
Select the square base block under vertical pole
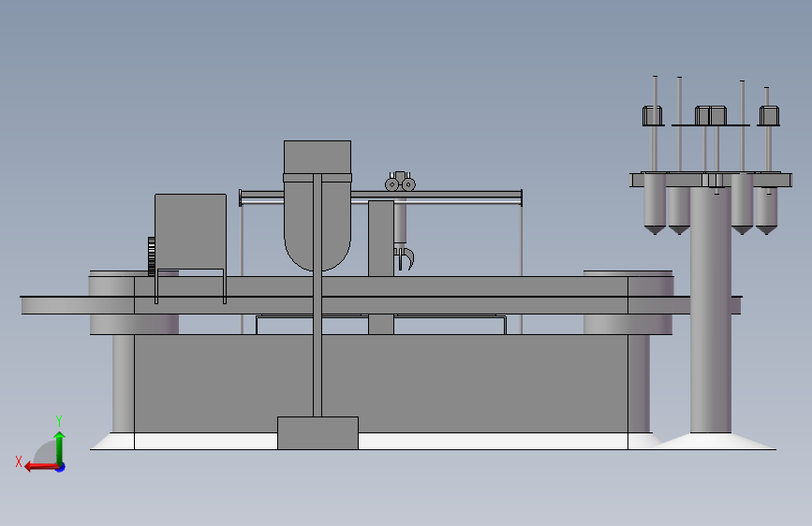(x=318, y=432)
